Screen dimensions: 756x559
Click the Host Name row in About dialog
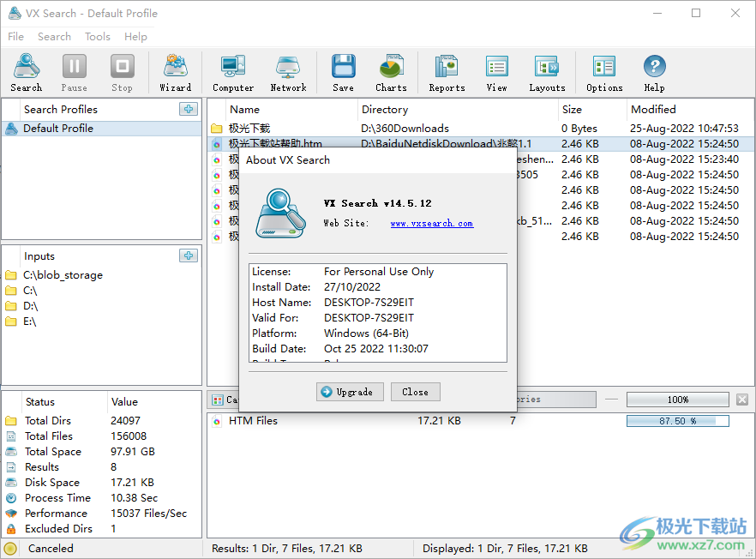tap(377, 303)
